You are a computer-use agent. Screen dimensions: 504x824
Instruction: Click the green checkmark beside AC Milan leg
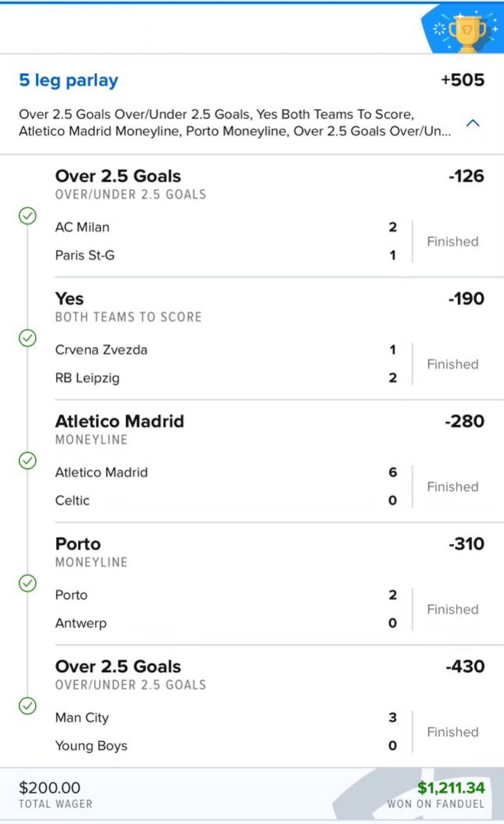click(x=27, y=216)
